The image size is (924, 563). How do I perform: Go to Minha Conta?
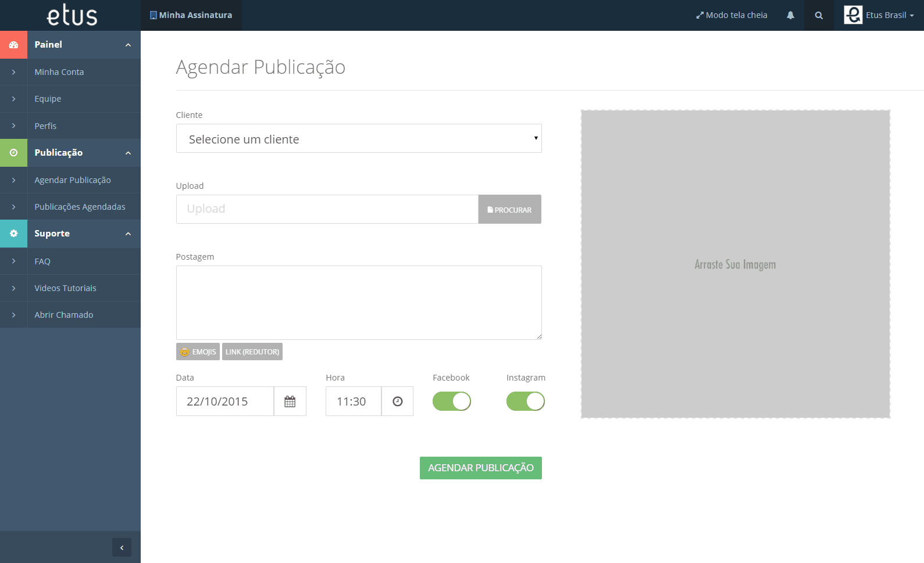click(59, 72)
